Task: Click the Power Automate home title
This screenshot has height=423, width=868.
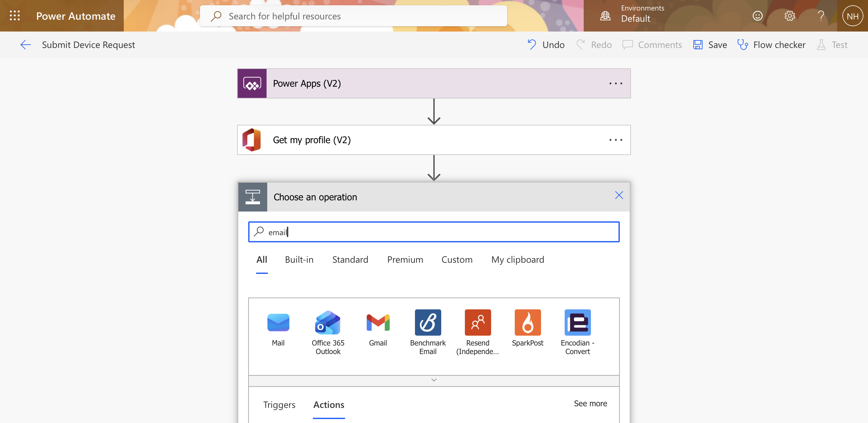Action: 76,16
